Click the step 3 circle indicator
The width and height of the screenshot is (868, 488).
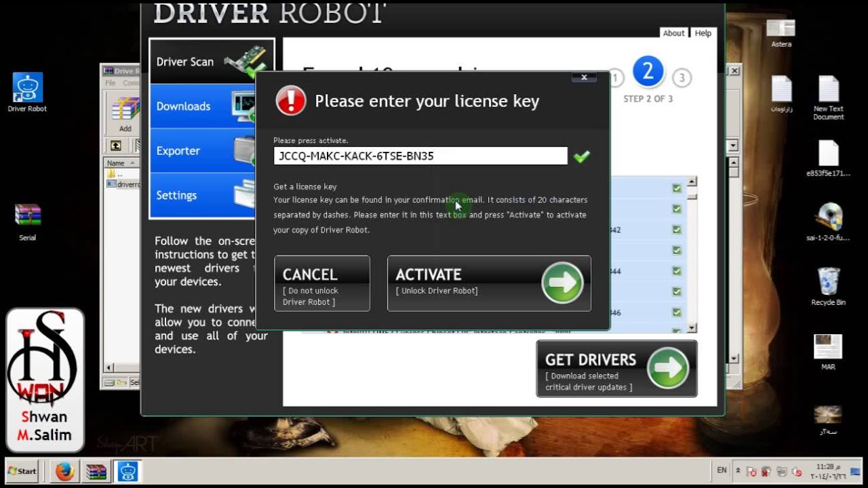tap(682, 79)
